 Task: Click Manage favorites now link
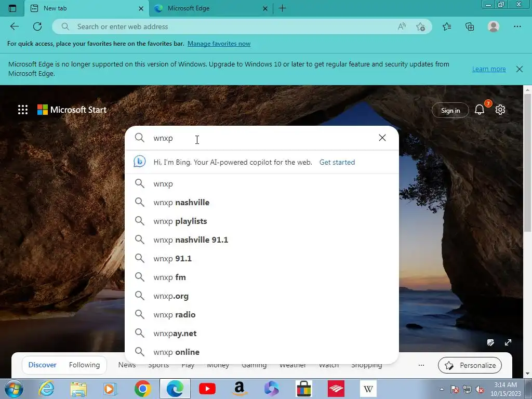click(219, 44)
